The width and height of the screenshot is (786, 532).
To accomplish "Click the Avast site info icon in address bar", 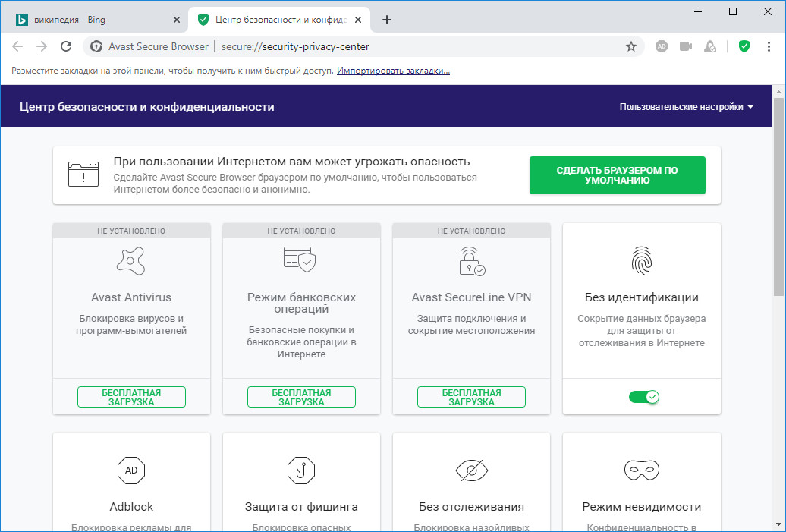I will pyautogui.click(x=96, y=46).
